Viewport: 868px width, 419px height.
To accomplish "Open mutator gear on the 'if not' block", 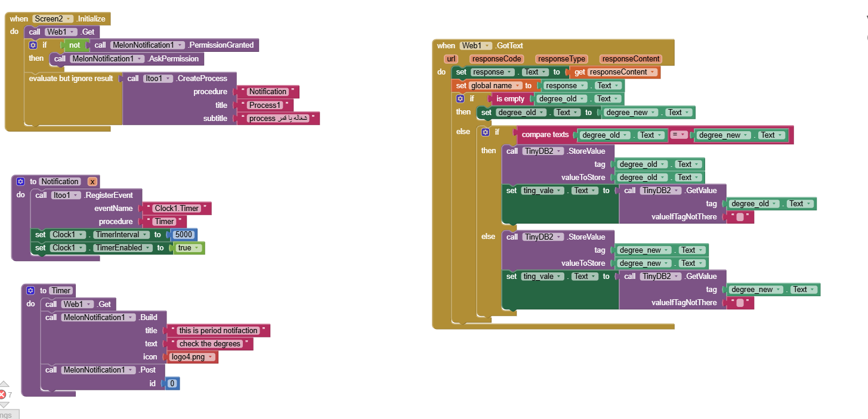I will [x=33, y=45].
